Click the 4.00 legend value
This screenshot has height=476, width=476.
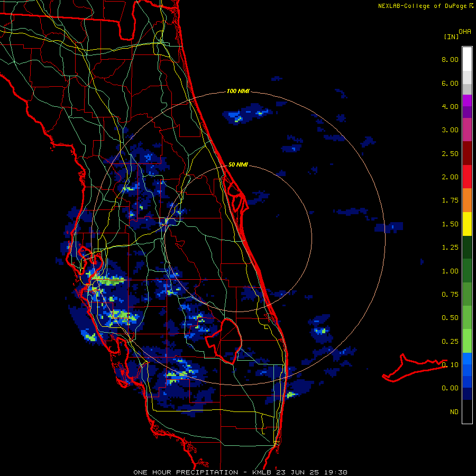click(x=450, y=106)
